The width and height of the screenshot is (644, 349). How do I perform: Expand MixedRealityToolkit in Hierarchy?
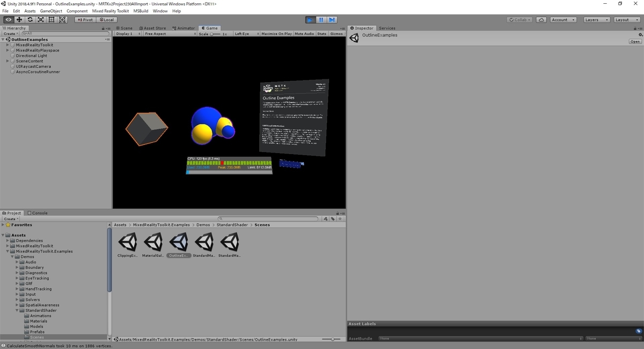[x=8, y=45]
